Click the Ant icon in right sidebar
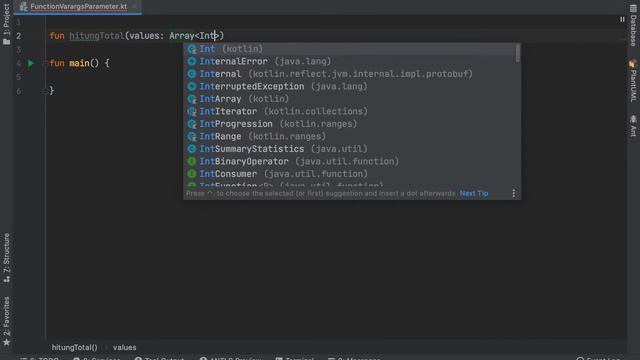 click(633, 119)
